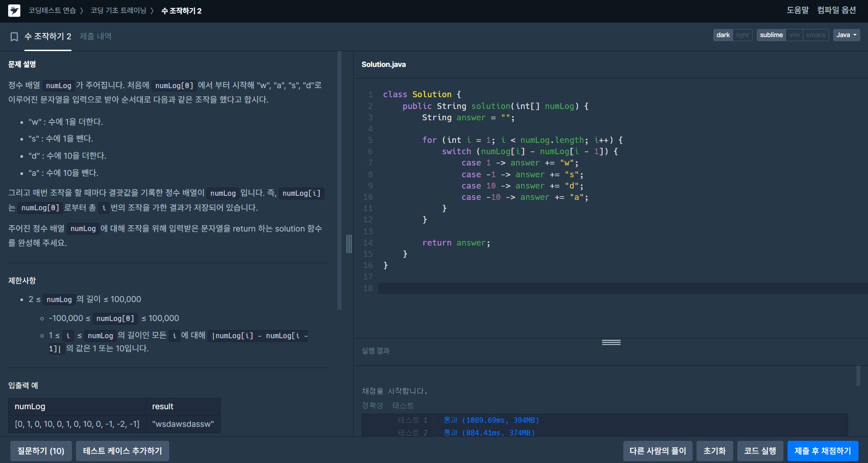Click the 실행 결과 heading
This screenshot has height=463, width=868.
[x=375, y=351]
